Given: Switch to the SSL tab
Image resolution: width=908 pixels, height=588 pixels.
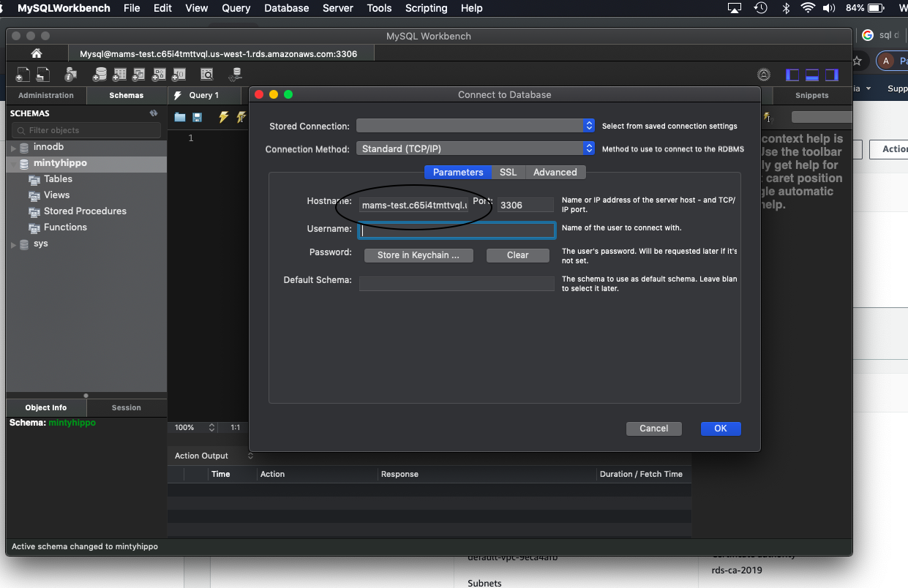Looking at the screenshot, I should 508,172.
